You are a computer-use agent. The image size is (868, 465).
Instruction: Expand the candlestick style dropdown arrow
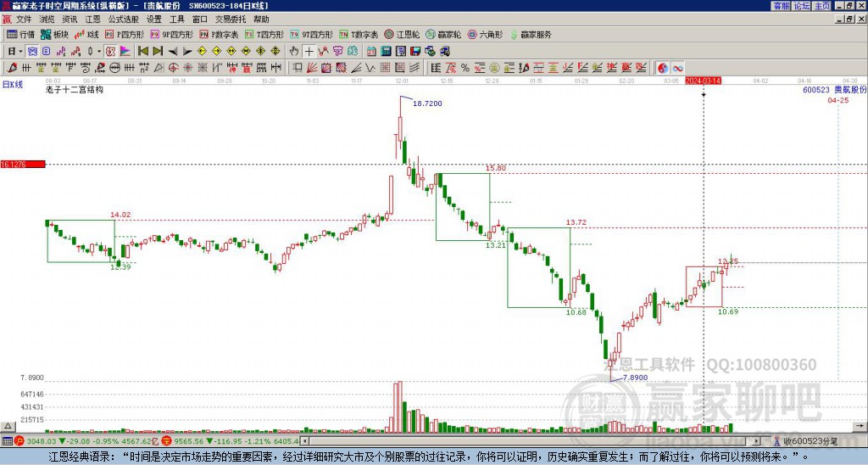click(99, 52)
